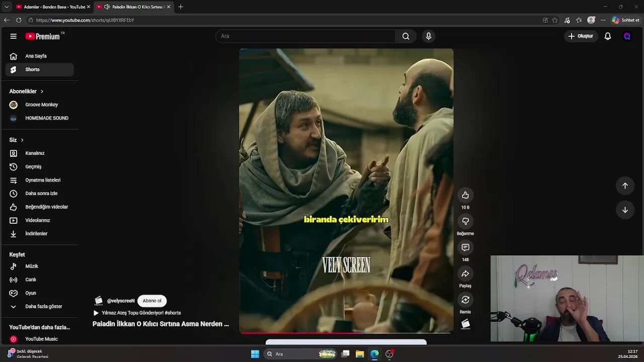Select the Paladin İlkkan browser tab

(134, 7)
